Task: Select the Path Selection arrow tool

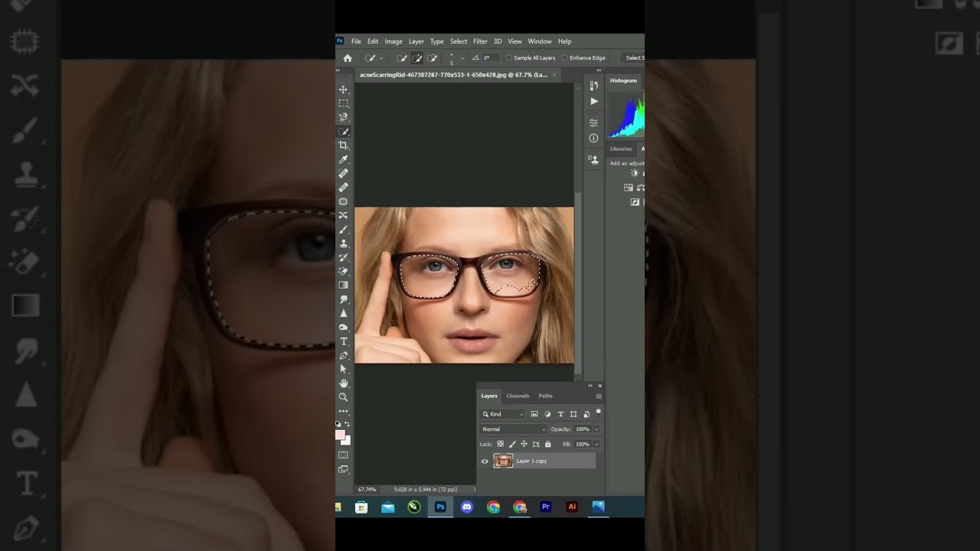Action: 343,369
